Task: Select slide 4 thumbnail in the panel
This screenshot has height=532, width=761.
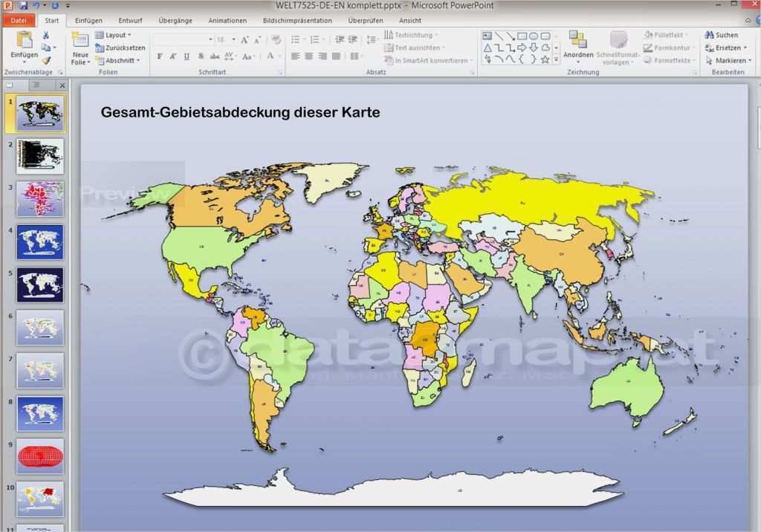Action: pos(39,241)
